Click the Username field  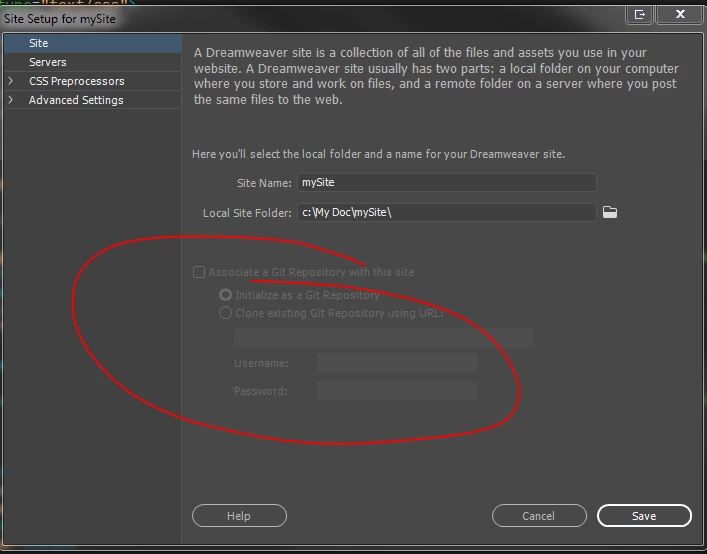pos(397,363)
